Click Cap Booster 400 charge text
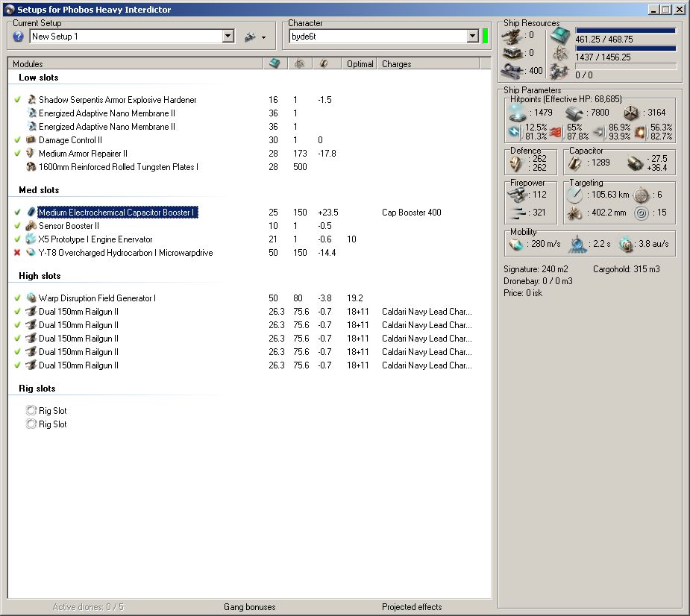 [x=412, y=212]
